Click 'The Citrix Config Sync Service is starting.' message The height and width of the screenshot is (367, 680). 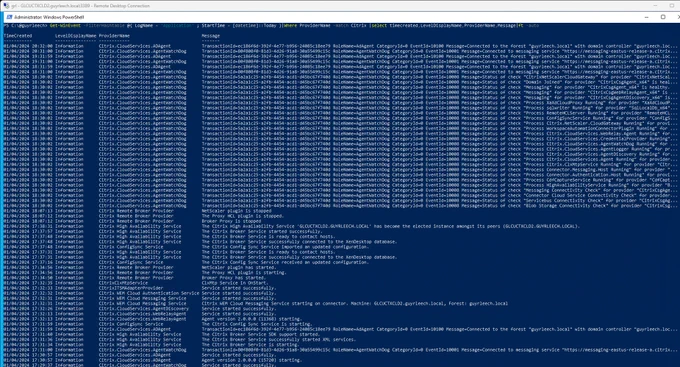[x=257, y=324]
